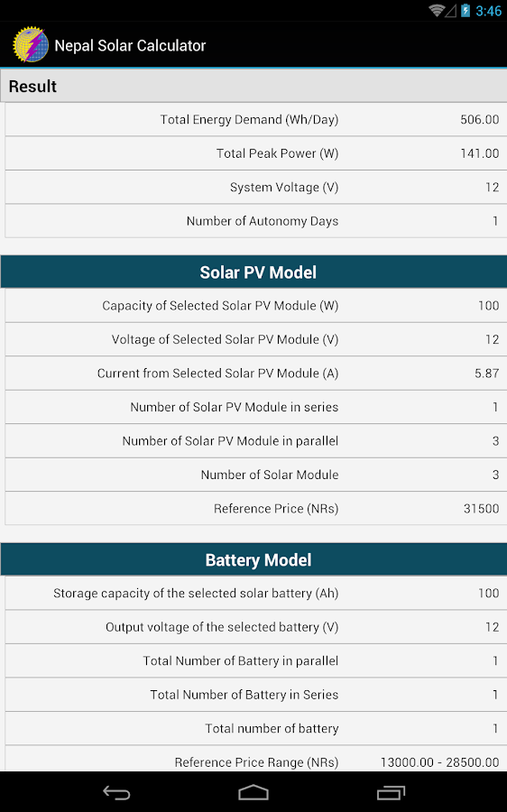
Task: Select the Total Energy Demand row
Action: pyautogui.click(x=255, y=120)
